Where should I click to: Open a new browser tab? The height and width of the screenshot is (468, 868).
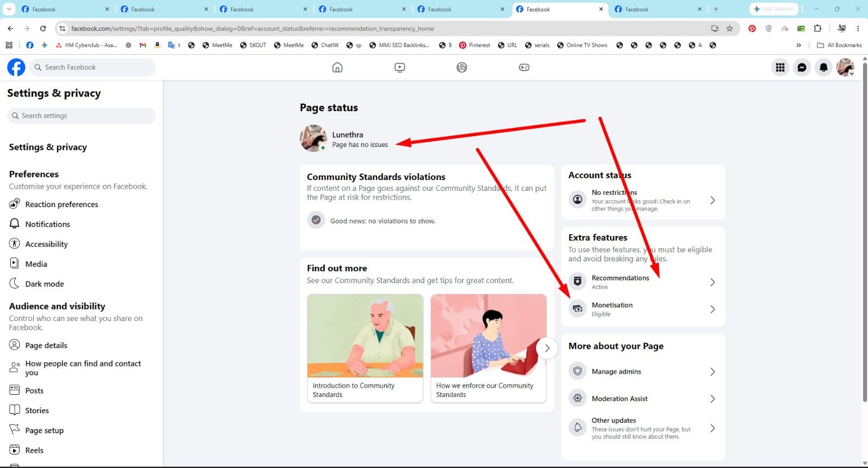click(716, 9)
